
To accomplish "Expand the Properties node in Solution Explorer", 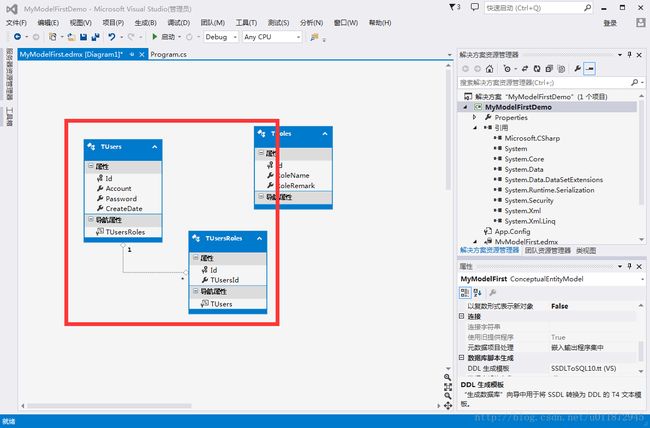I will click(475, 117).
